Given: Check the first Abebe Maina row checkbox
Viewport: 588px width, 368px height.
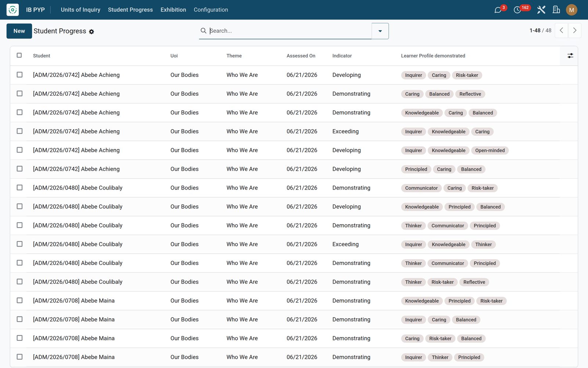Looking at the screenshot, I should click(x=19, y=300).
